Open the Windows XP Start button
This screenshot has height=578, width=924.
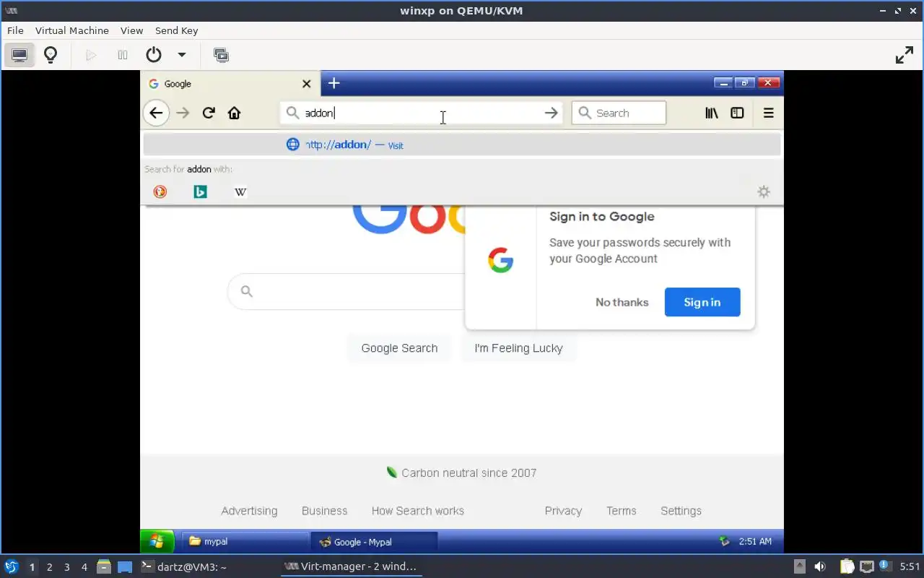click(x=157, y=541)
